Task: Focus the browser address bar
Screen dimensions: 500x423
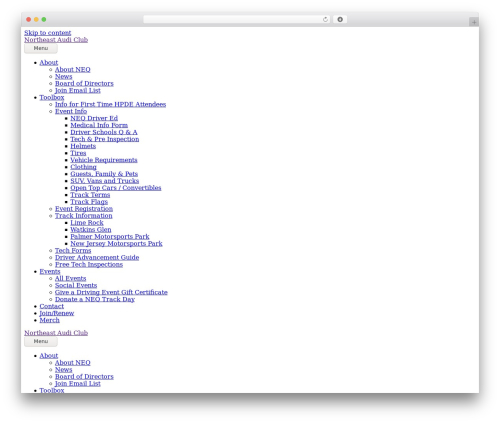Action: point(233,20)
